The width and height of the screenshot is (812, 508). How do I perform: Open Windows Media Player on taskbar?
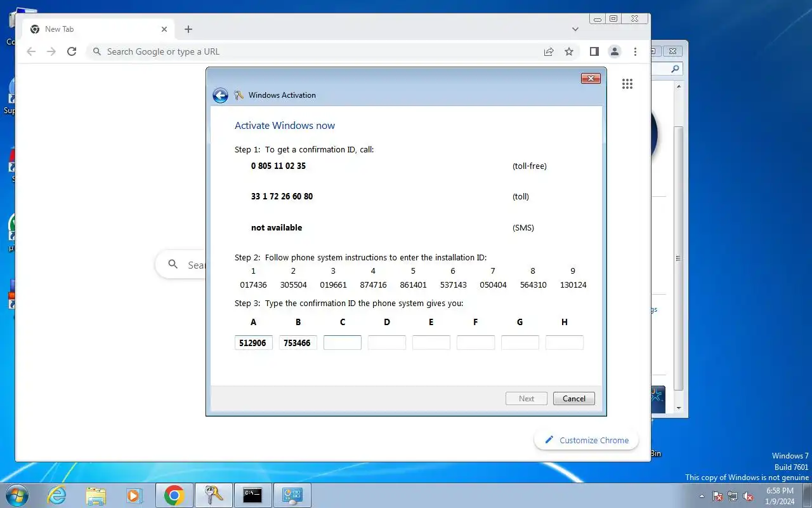[x=134, y=495]
